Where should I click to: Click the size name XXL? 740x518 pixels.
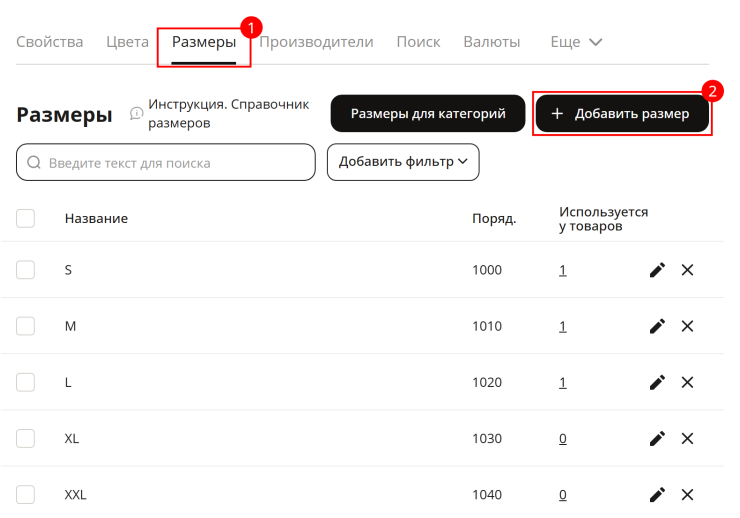76,494
